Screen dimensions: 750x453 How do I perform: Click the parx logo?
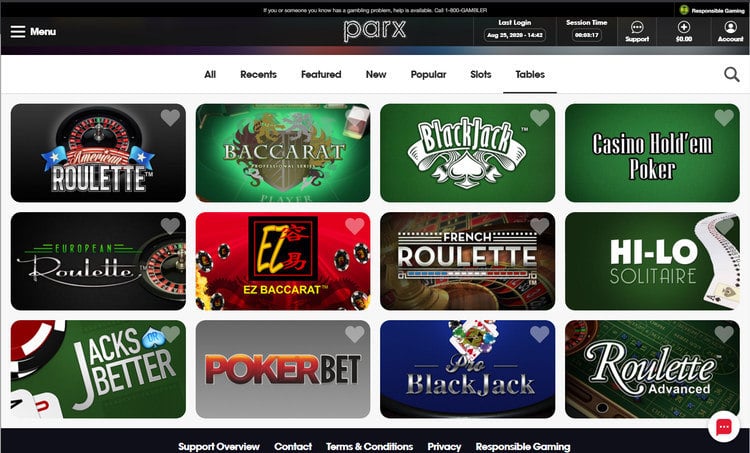click(x=375, y=31)
